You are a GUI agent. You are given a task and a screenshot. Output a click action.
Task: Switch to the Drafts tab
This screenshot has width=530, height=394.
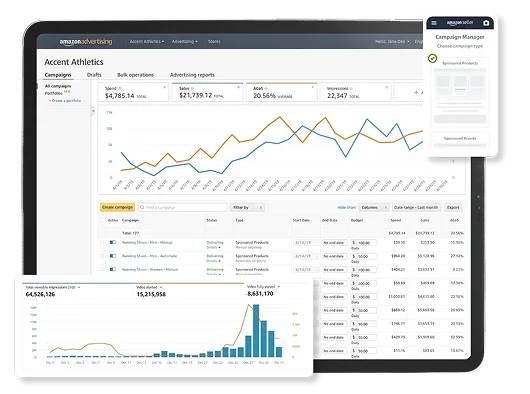pos(94,75)
